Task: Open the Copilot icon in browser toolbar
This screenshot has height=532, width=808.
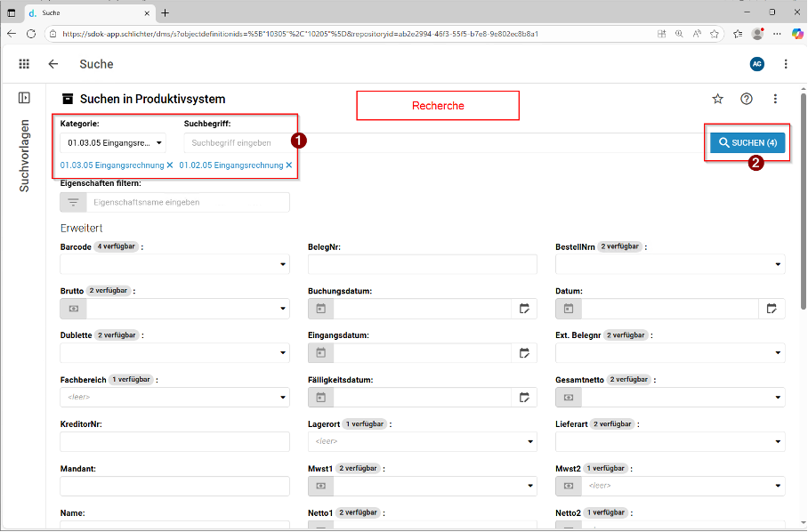Action: click(x=797, y=34)
